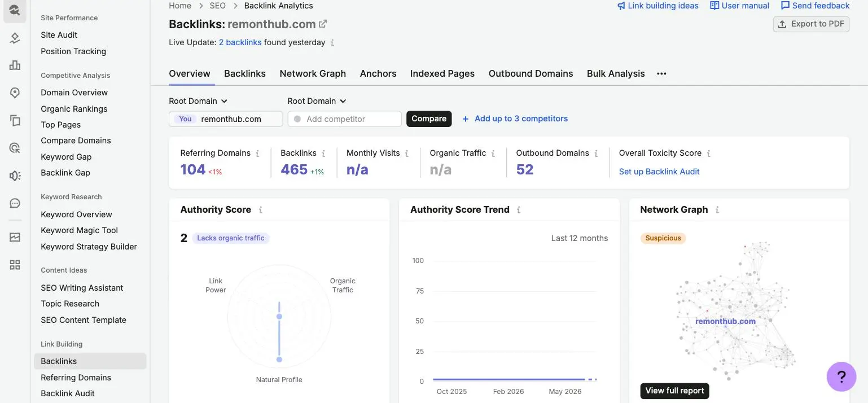The height and width of the screenshot is (403, 868).
Task: Open the Outbound Domains tab
Action: pos(531,73)
